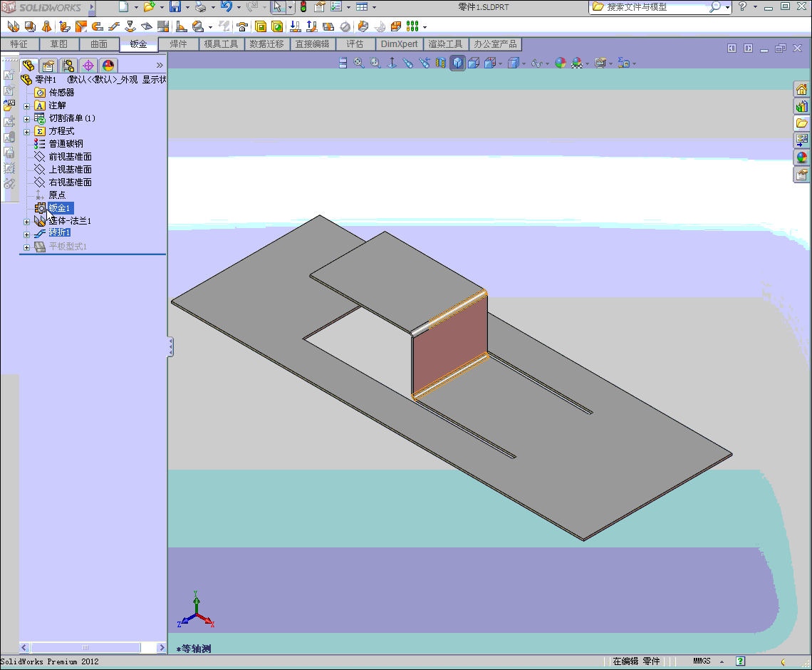Expand the manager tabs chevron
This screenshot has width=812, height=670.
point(160,66)
